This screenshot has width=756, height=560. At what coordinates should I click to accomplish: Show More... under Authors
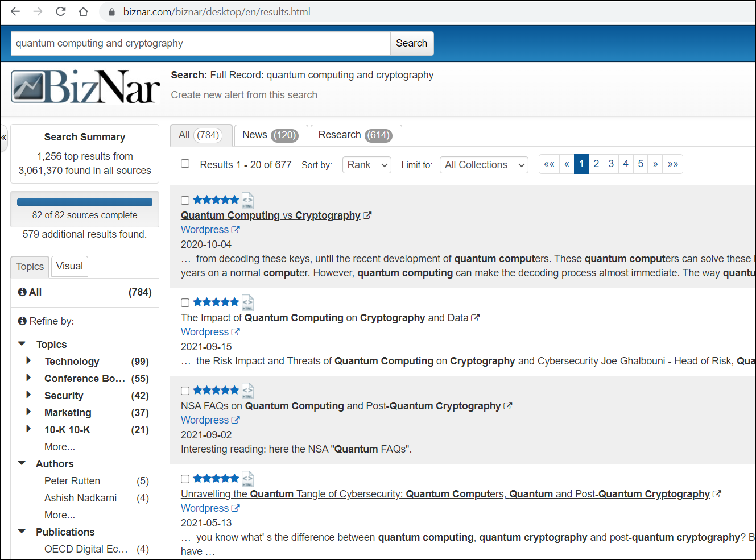[60, 515]
